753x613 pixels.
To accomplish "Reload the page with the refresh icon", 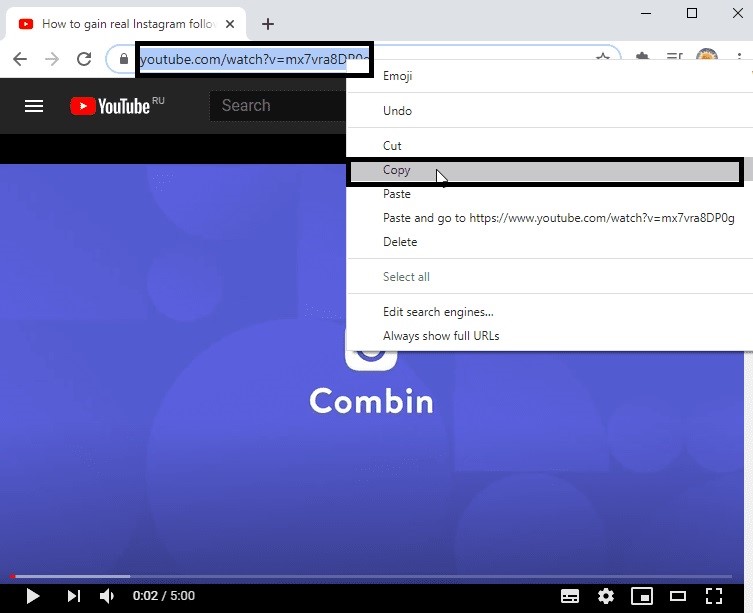I will click(84, 59).
